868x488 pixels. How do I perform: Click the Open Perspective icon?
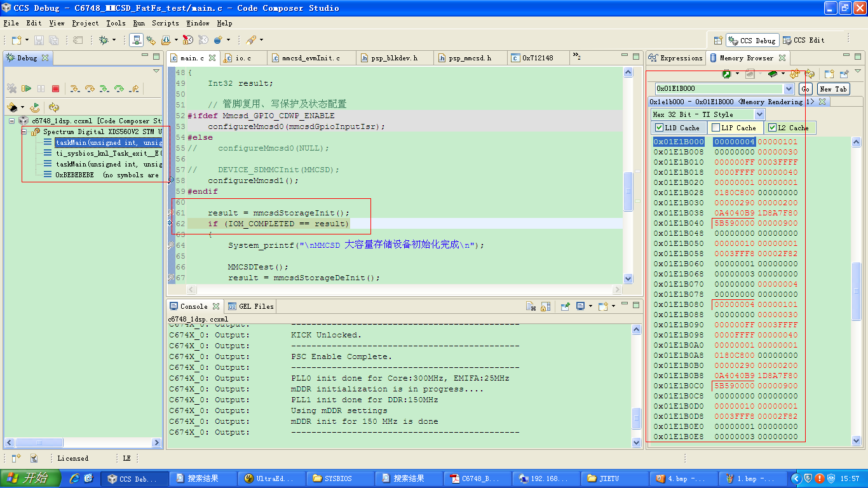(x=718, y=40)
